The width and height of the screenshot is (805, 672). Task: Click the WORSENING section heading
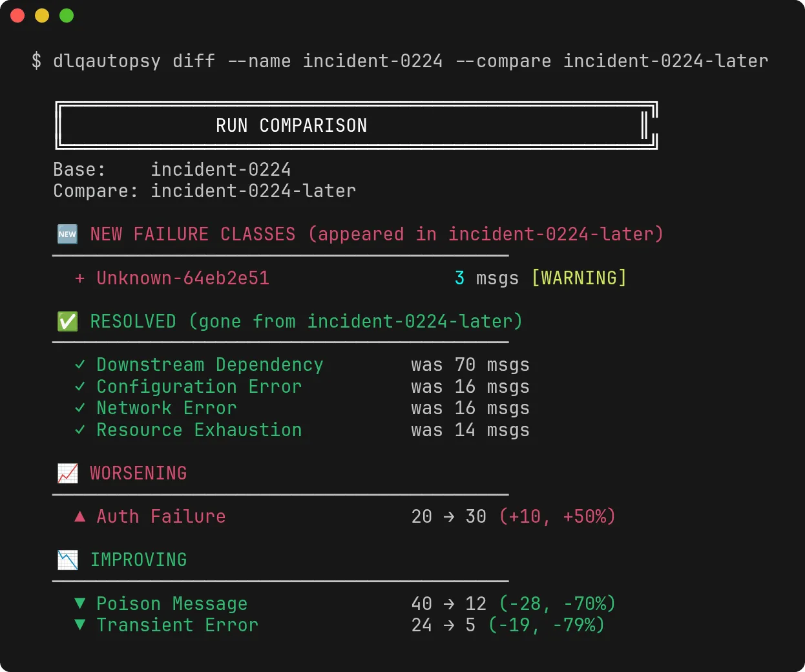coord(138,473)
